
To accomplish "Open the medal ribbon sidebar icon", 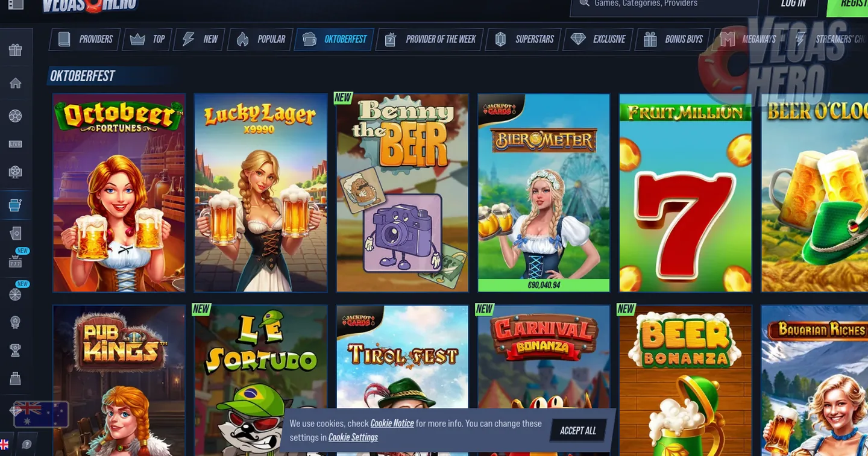I will pyautogui.click(x=16, y=322).
